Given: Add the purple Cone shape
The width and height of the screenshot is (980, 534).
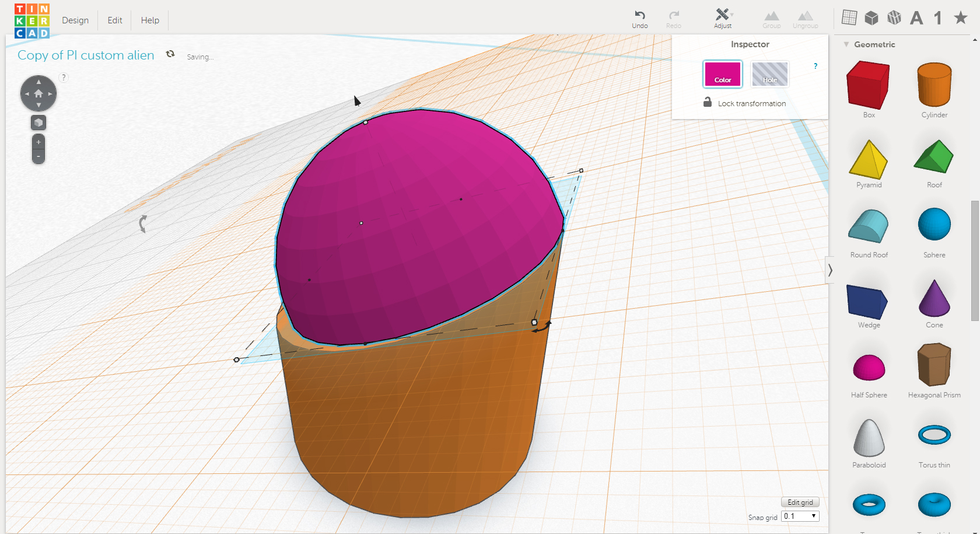Looking at the screenshot, I should pyautogui.click(x=935, y=298).
